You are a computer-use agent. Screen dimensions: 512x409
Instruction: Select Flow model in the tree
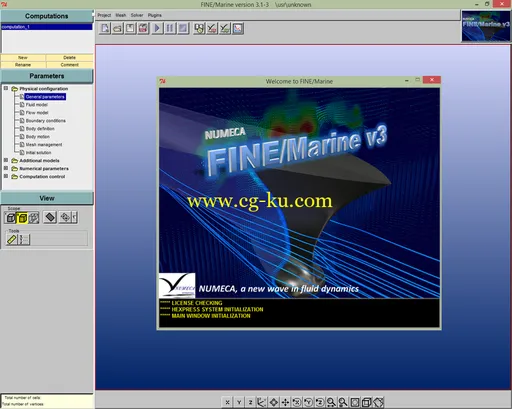coord(37,113)
